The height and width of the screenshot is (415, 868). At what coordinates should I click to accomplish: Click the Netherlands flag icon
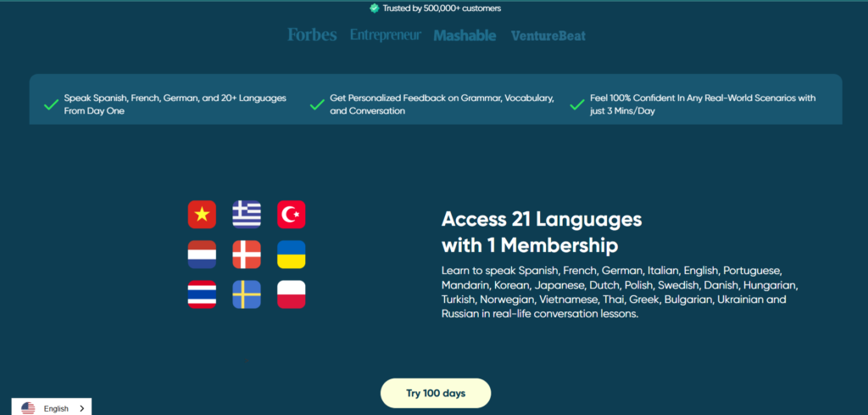[202, 255]
